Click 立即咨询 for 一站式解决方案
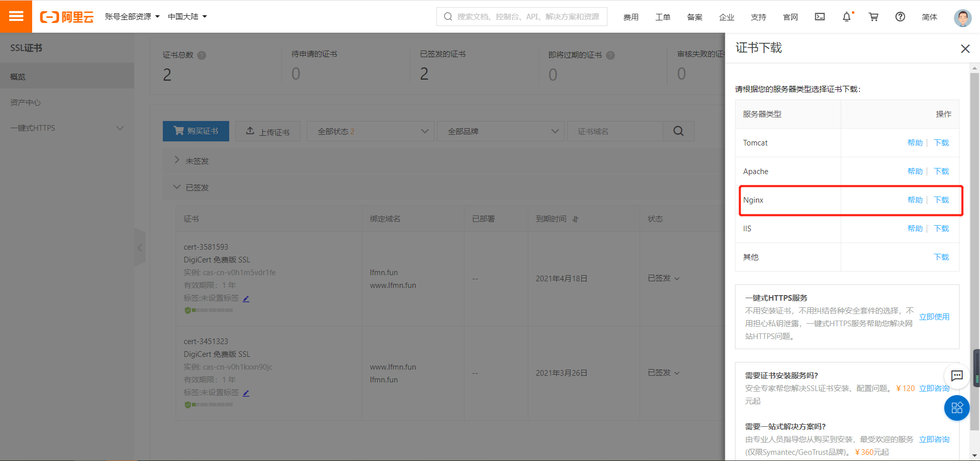Viewport: 980px width, 461px height. [x=934, y=440]
